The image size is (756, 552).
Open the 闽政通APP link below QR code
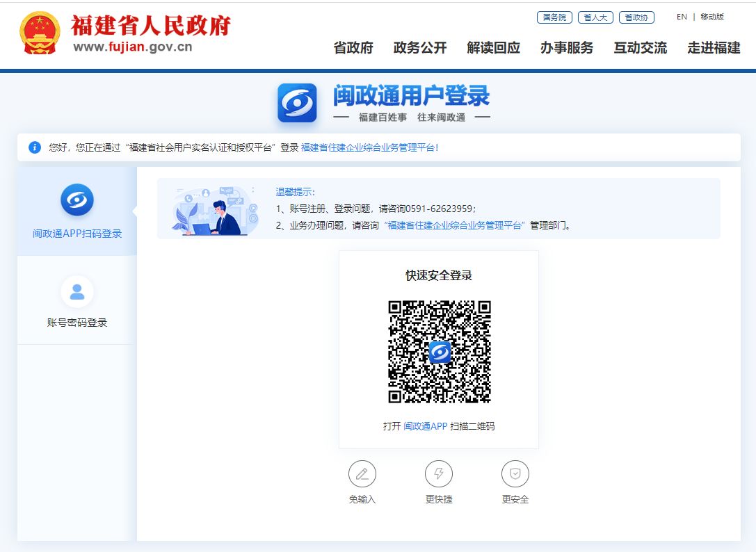click(x=426, y=426)
